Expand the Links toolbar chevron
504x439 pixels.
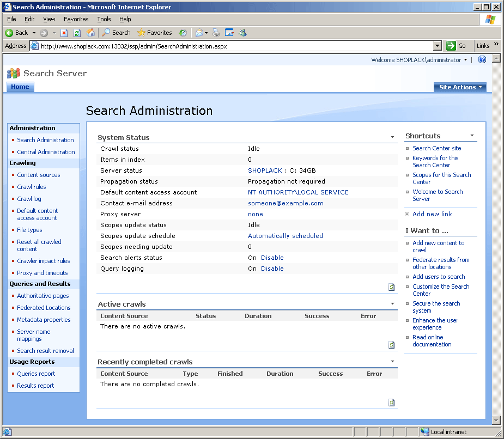(x=496, y=44)
